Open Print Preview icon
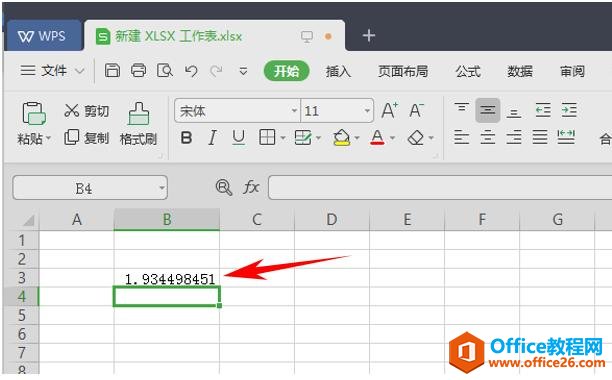 [x=165, y=71]
